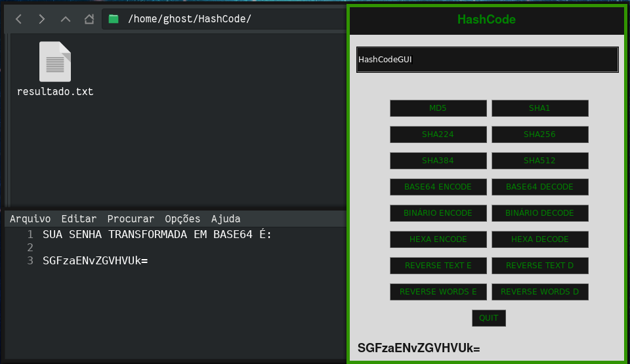Go back in file manager
This screenshot has height=364, width=630.
point(18,19)
